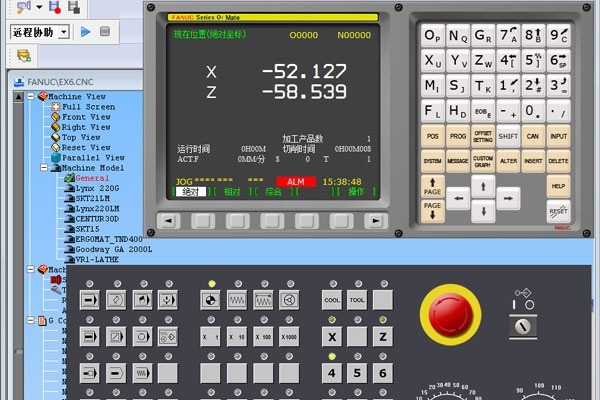Toggle the COOL coolant button

[332, 300]
